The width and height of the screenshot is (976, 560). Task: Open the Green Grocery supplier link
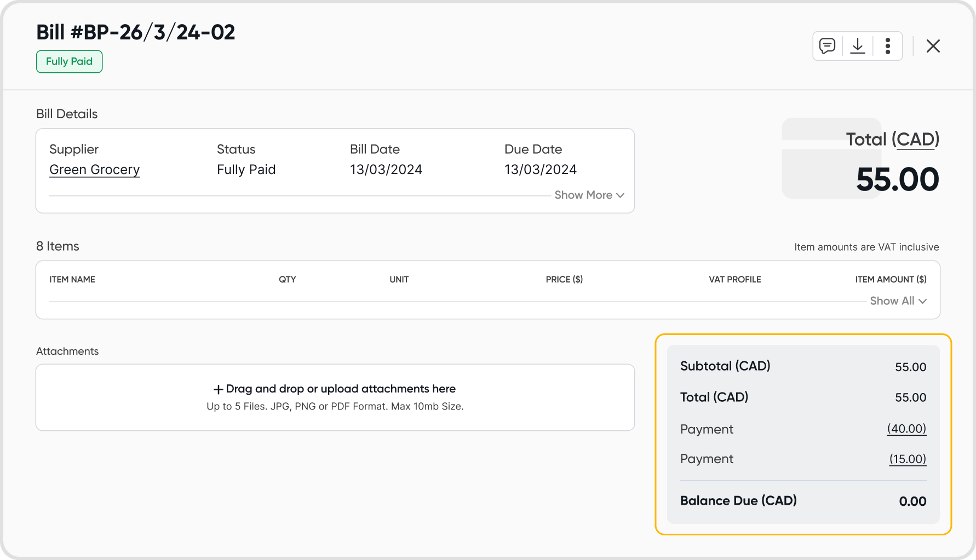point(95,170)
